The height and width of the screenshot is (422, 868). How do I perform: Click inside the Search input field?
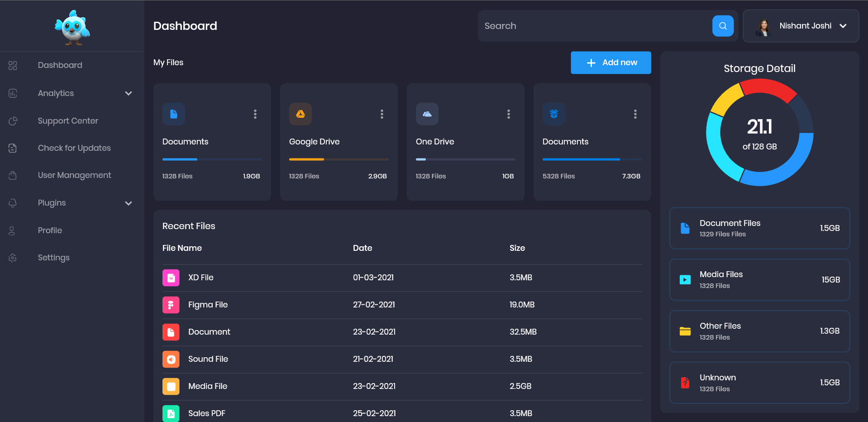click(x=588, y=26)
